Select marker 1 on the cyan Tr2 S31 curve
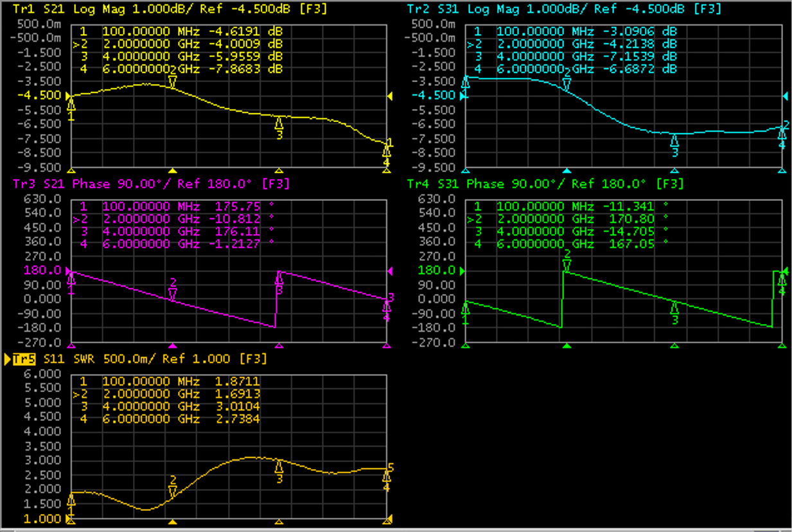792x532 pixels. click(x=466, y=87)
